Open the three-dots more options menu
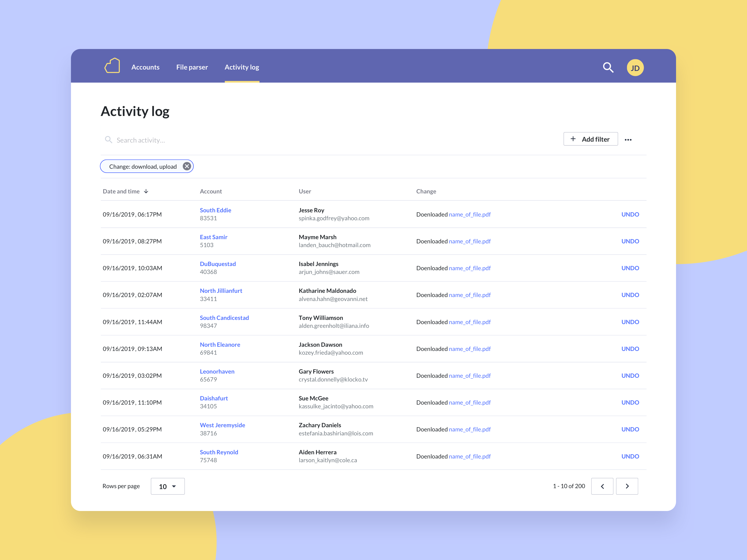This screenshot has height=560, width=747. tap(628, 140)
